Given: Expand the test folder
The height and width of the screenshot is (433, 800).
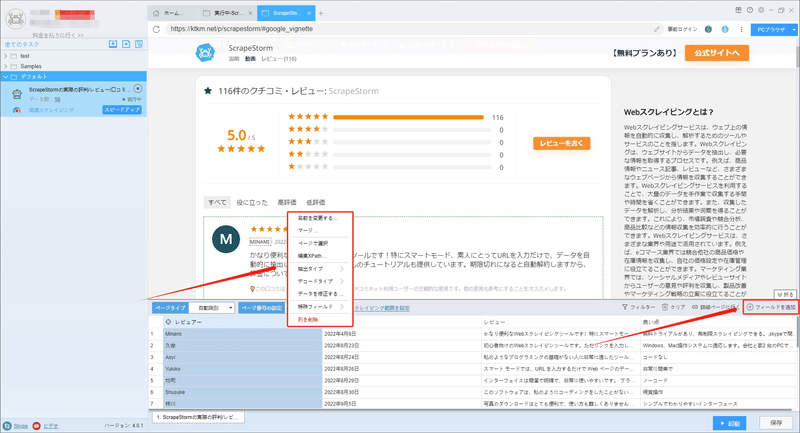Looking at the screenshot, I should tap(6, 56).
